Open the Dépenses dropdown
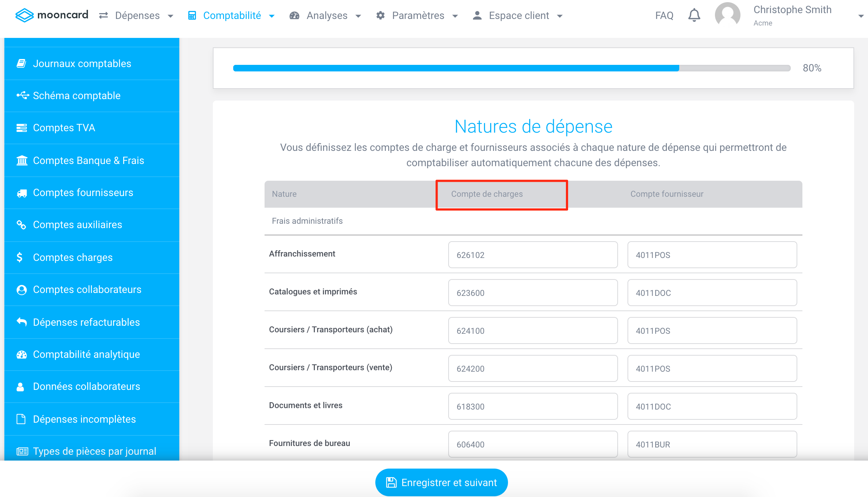 (x=137, y=15)
